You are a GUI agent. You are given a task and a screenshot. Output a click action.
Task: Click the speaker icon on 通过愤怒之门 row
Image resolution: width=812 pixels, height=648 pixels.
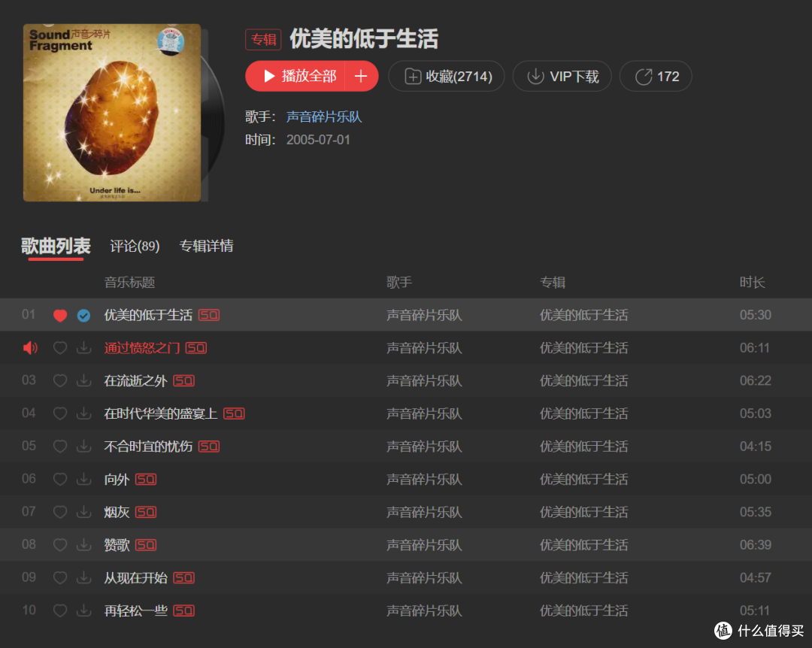[x=30, y=348]
